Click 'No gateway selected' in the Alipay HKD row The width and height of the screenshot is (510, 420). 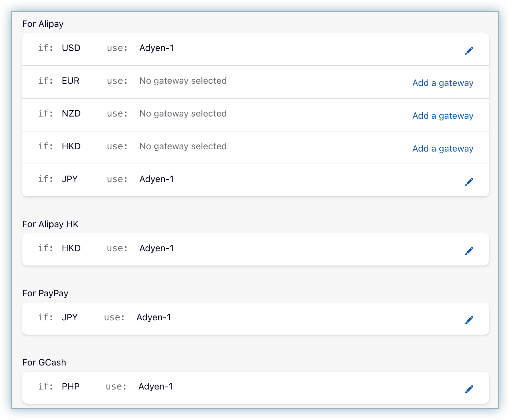tap(183, 146)
